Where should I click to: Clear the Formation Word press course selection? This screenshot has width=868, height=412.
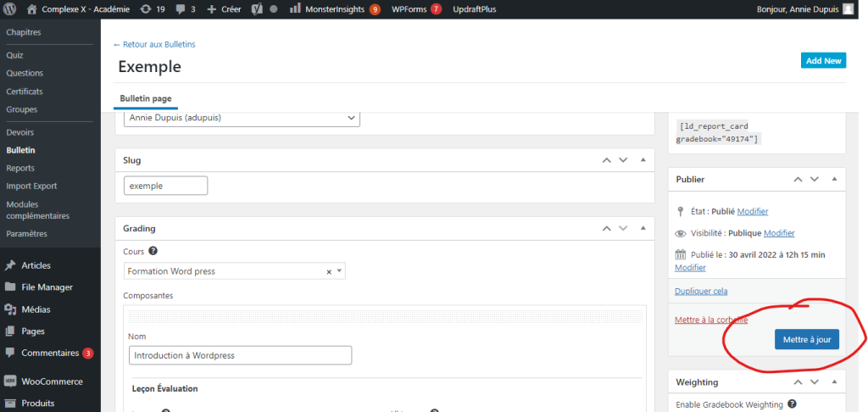point(329,271)
